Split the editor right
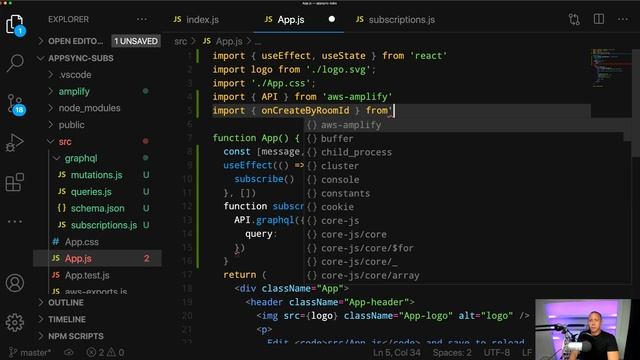 (599, 19)
